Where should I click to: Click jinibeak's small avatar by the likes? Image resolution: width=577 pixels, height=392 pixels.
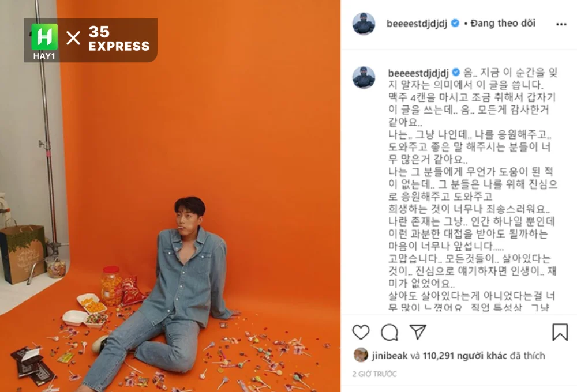361,355
